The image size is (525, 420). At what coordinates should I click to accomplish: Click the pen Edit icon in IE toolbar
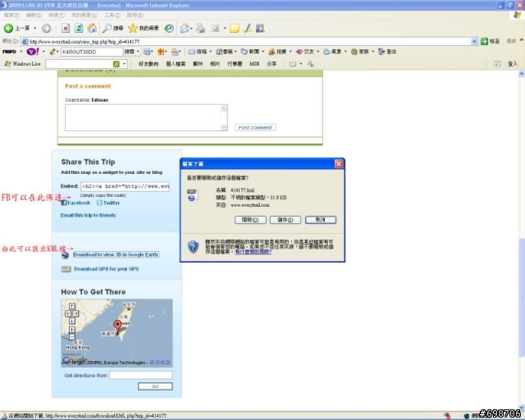[248, 29]
